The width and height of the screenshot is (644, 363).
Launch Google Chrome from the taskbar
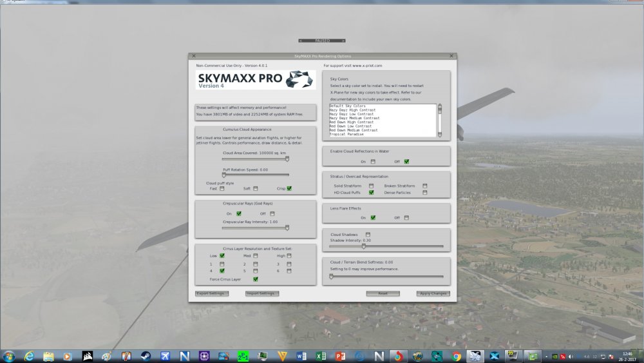point(457,356)
